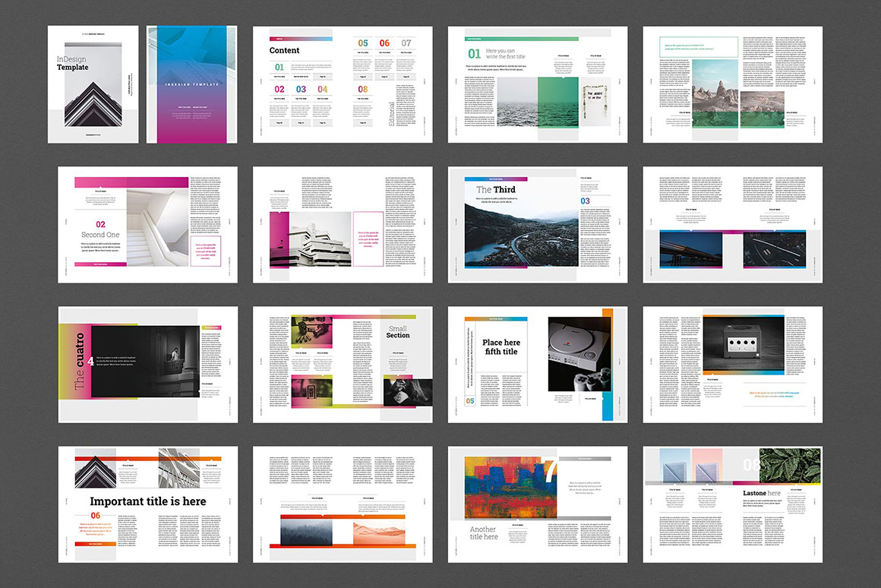The height and width of the screenshot is (588, 881).
Task: Click the "Small Section" heading
Action: coord(397,330)
